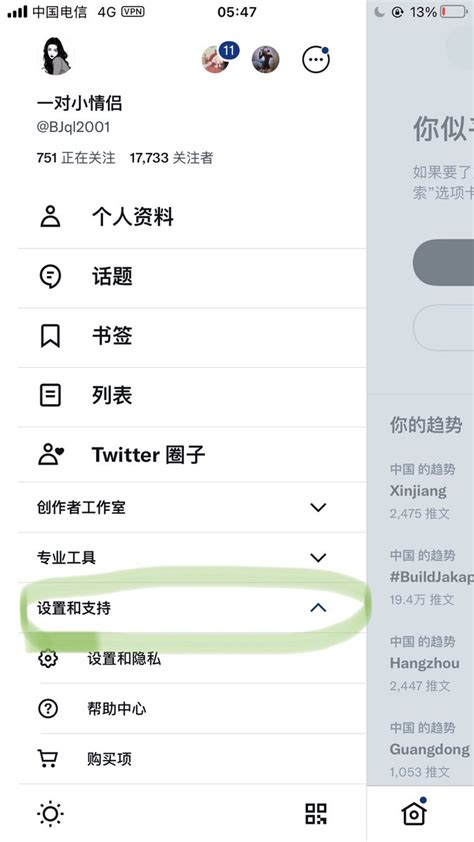Viewport: 474px width, 842px height.
Task: Open the 个人资料 profile icon item
Action: click(x=50, y=217)
